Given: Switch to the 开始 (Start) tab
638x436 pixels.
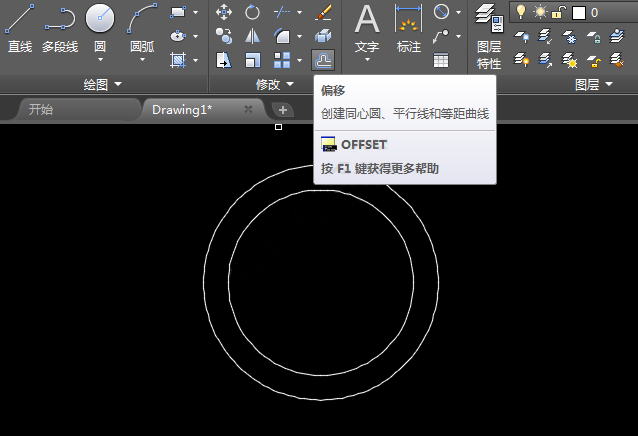Looking at the screenshot, I should [x=41, y=110].
